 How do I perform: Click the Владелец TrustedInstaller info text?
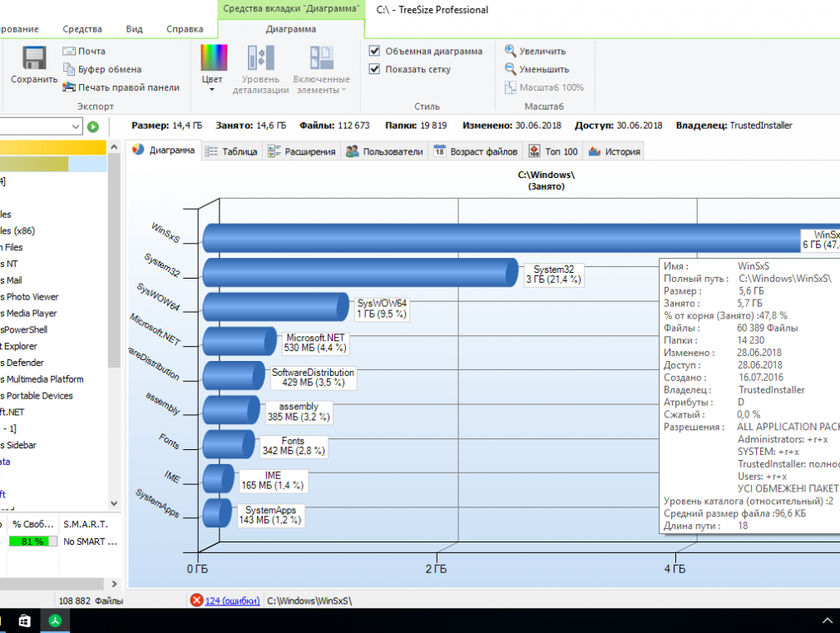pyautogui.click(x=734, y=126)
